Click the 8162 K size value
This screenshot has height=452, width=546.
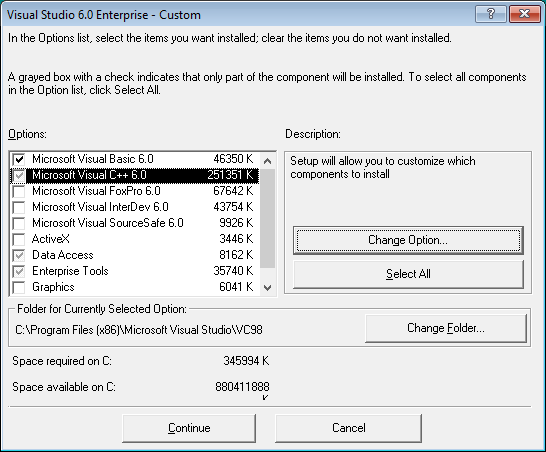point(236,255)
